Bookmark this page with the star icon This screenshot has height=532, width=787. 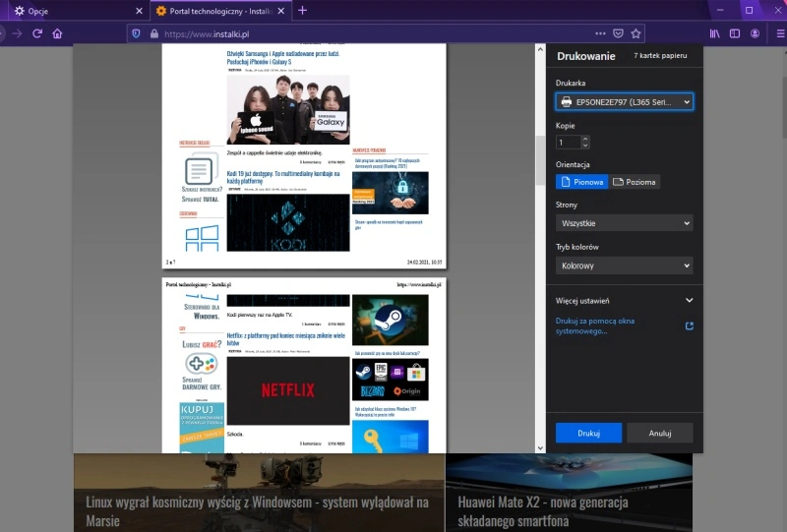coord(636,33)
